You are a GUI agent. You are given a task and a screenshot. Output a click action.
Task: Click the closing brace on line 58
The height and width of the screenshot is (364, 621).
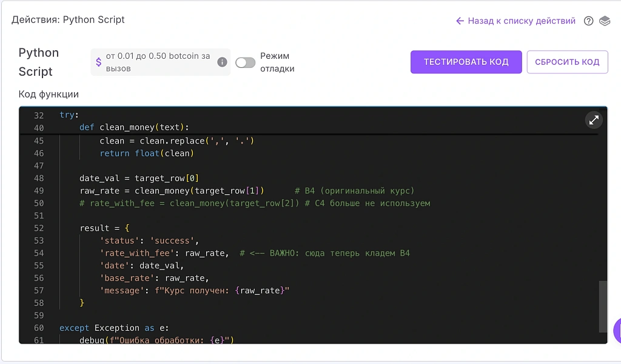click(x=82, y=303)
